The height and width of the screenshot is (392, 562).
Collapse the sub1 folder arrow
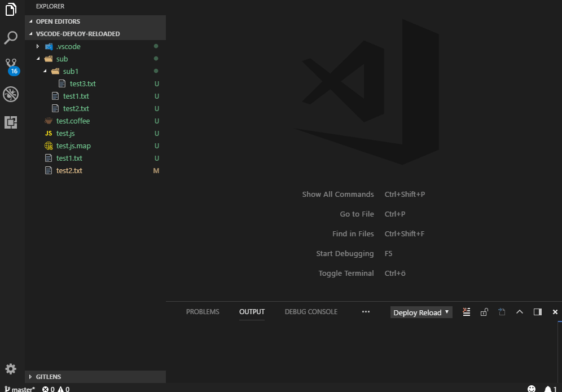tap(45, 71)
